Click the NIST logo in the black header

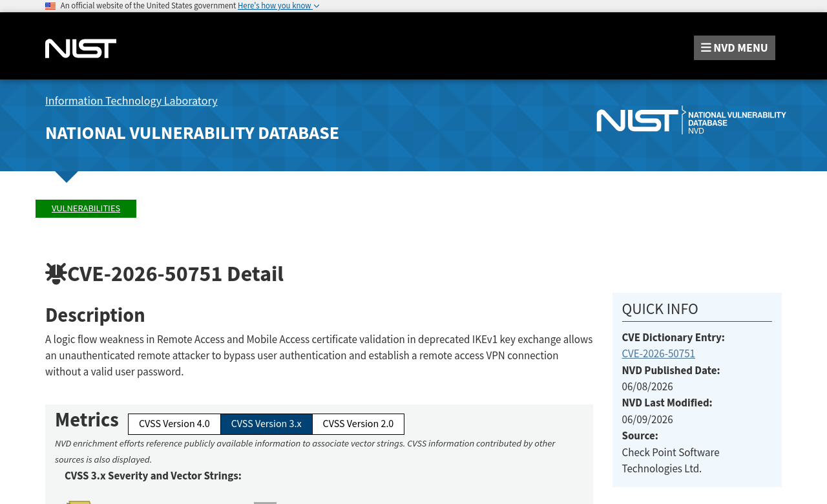pos(81,48)
